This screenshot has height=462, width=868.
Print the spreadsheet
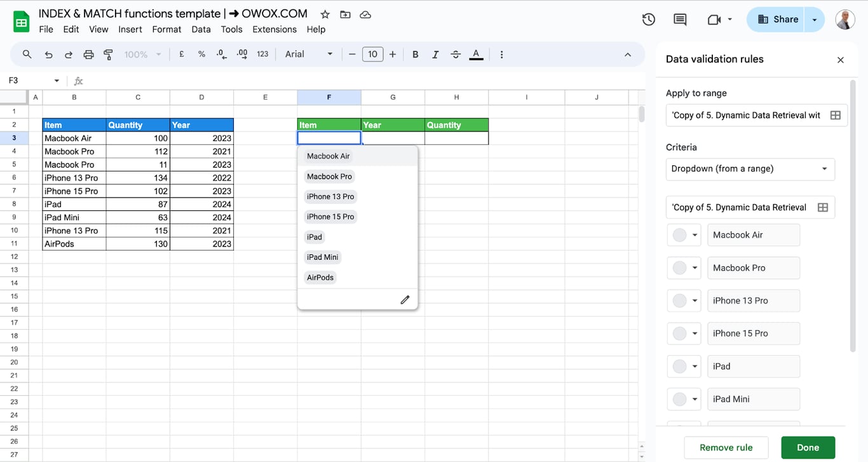pyautogui.click(x=88, y=55)
